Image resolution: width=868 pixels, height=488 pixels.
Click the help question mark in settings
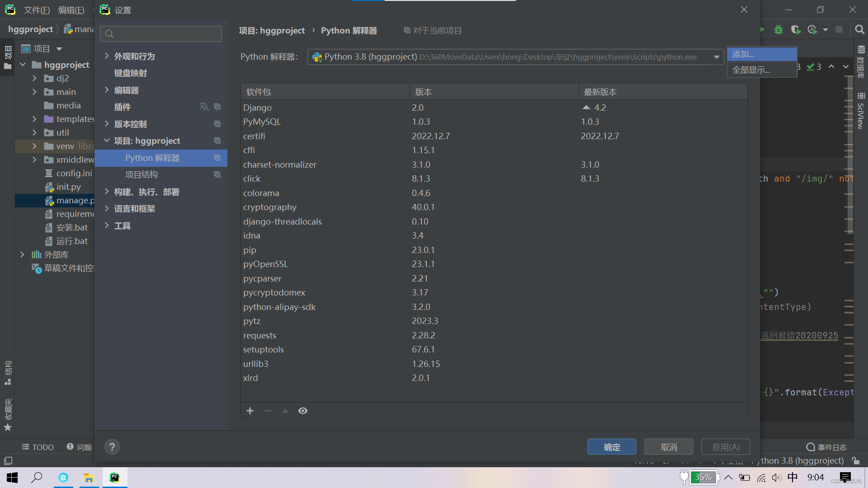pos(112,447)
